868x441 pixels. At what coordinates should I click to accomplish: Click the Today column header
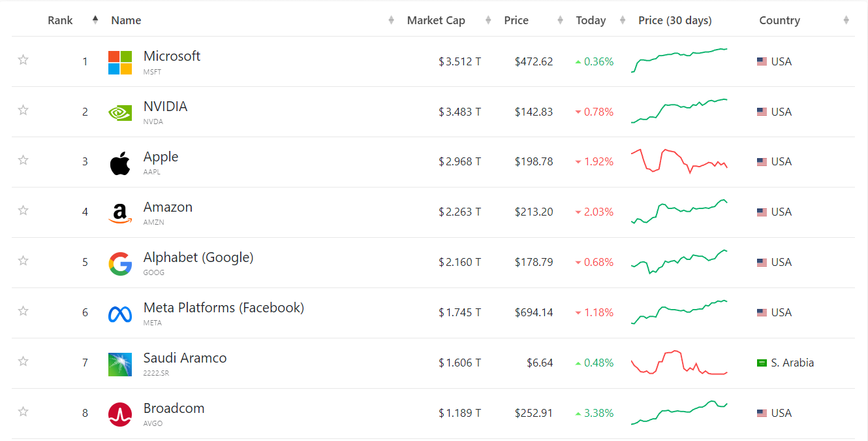pyautogui.click(x=591, y=20)
